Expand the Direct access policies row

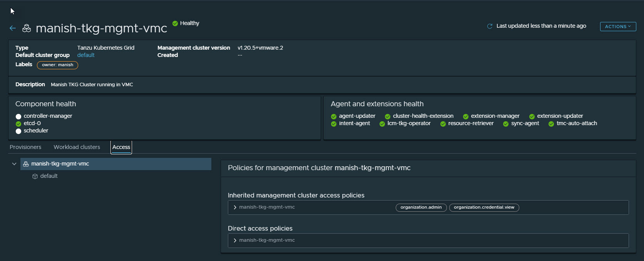(x=235, y=241)
